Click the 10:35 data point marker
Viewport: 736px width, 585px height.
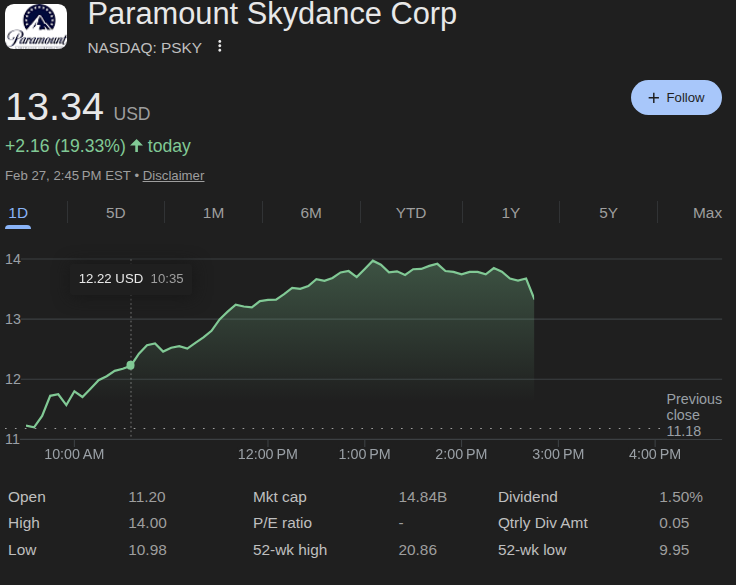coord(130,365)
